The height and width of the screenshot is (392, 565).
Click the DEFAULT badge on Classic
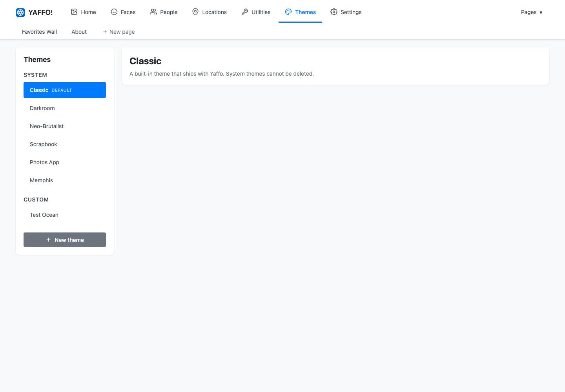tap(62, 90)
